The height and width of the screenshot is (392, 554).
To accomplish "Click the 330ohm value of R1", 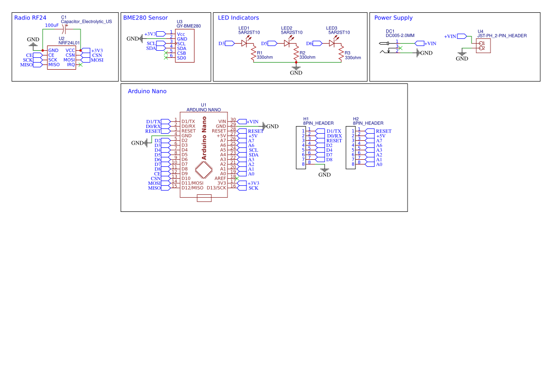I will pos(264,57).
